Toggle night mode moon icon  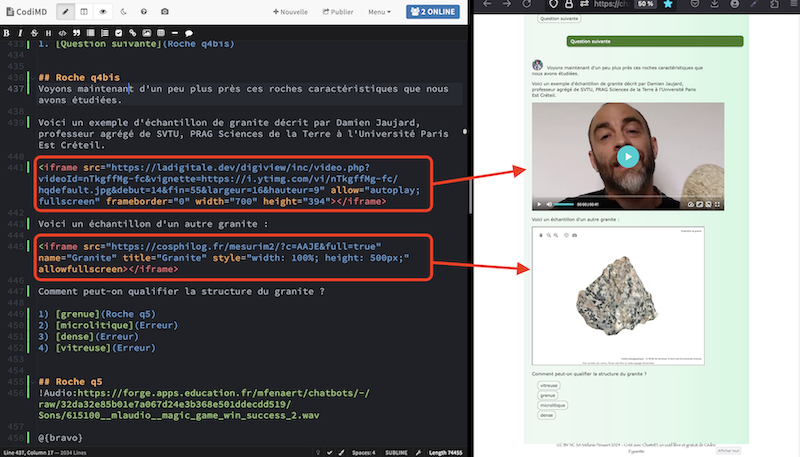click(123, 11)
